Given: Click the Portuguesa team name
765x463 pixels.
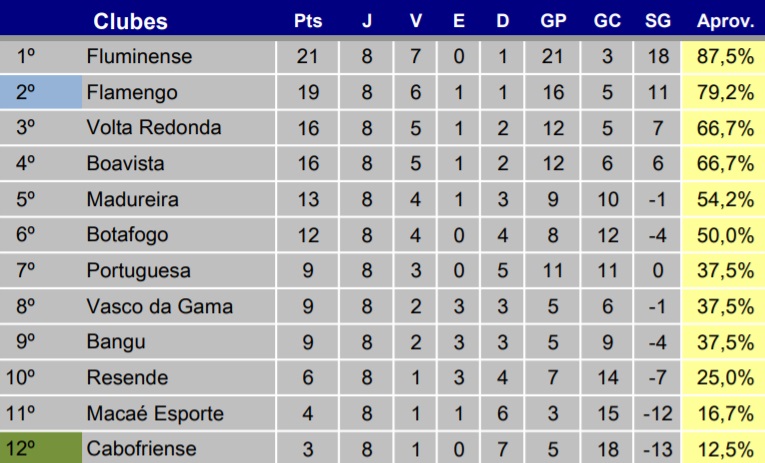Looking at the screenshot, I should pyautogui.click(x=138, y=270).
